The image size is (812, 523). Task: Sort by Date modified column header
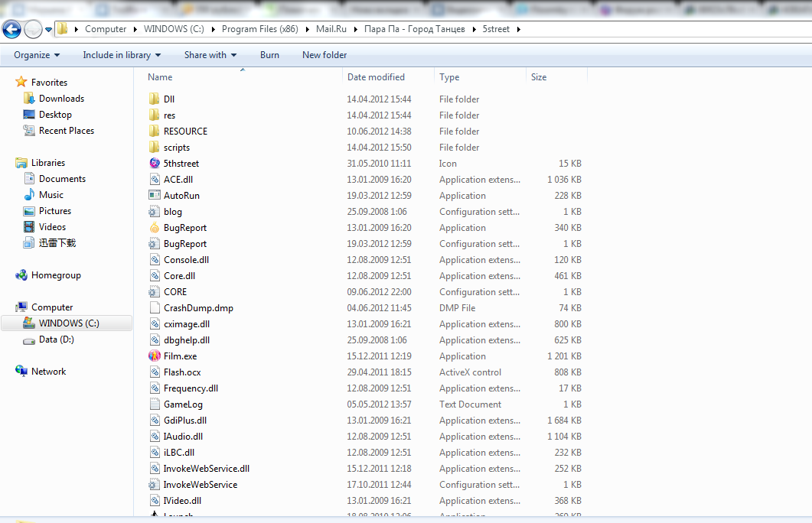point(376,77)
